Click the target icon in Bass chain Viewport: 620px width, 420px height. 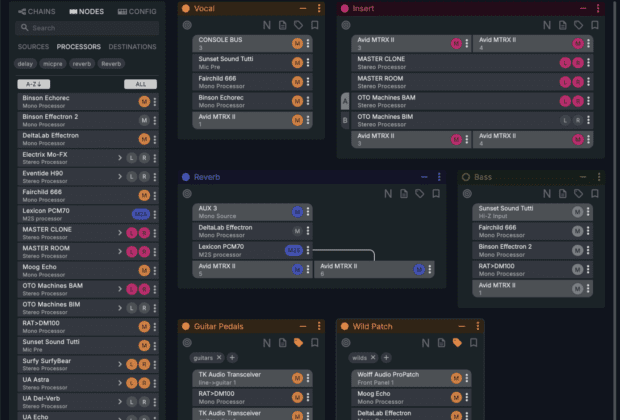[467, 194]
